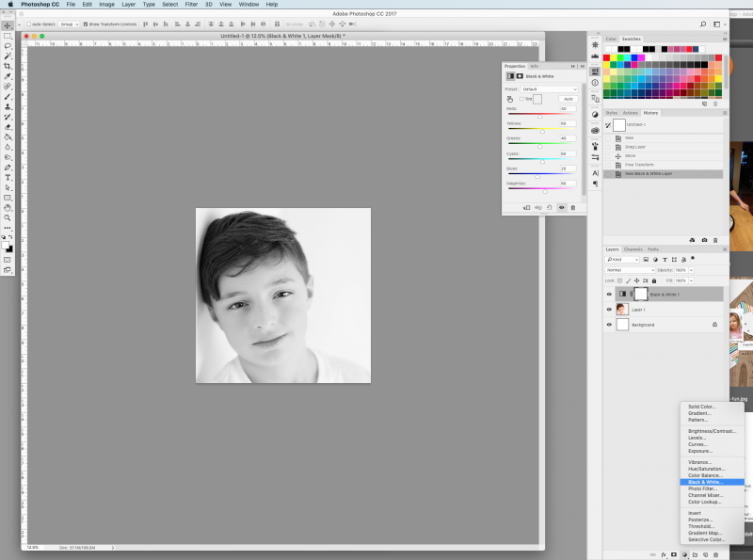Open the Opacity slider dropdown arrow

click(691, 270)
